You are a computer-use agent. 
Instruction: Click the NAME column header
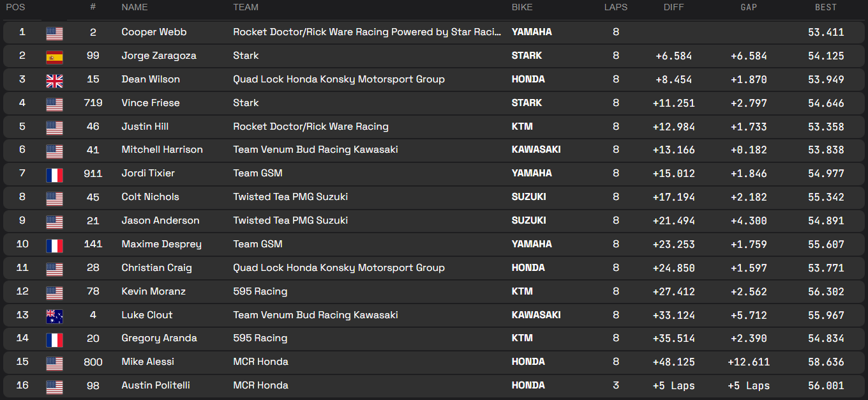[x=135, y=8]
